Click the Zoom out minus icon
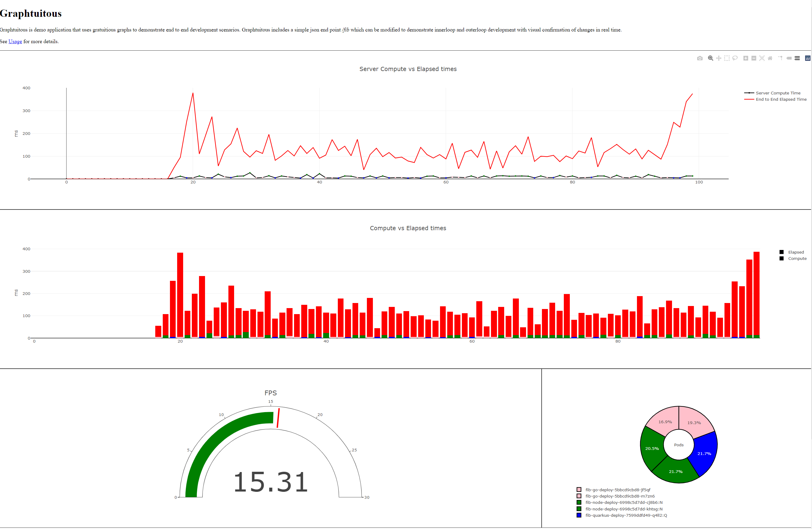812x529 pixels. [x=754, y=58]
